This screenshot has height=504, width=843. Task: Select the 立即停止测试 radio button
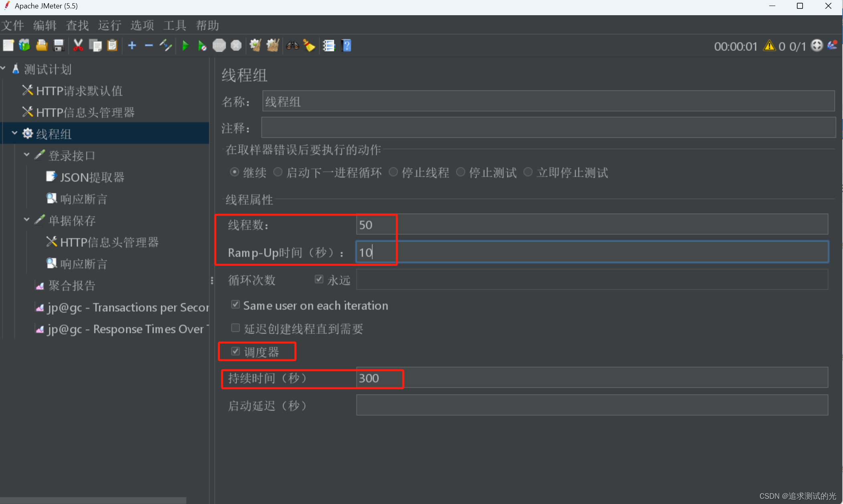tap(528, 172)
